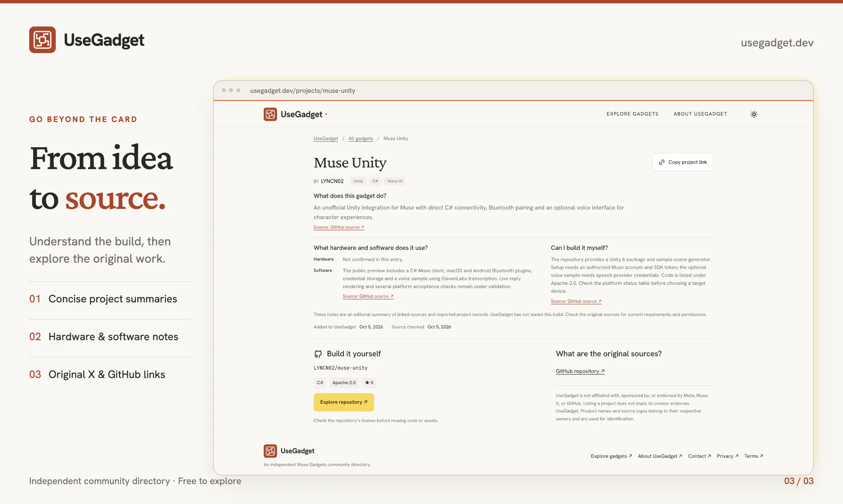Open About UseGadget nav item
This screenshot has width=843, height=504.
pyautogui.click(x=700, y=114)
